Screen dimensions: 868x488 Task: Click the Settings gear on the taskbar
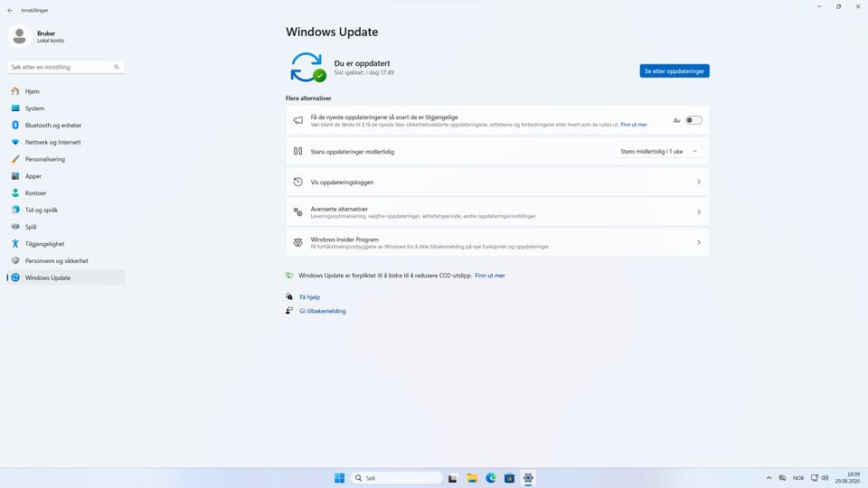pyautogui.click(x=528, y=478)
